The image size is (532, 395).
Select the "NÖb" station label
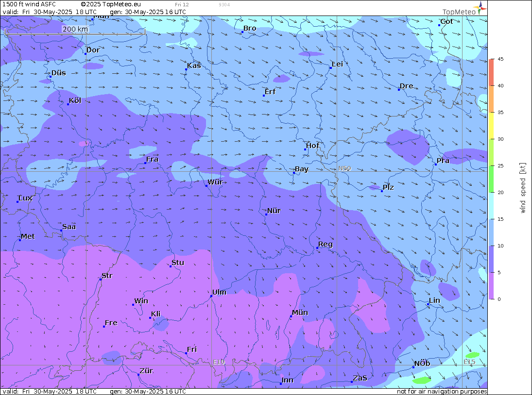[422, 364]
